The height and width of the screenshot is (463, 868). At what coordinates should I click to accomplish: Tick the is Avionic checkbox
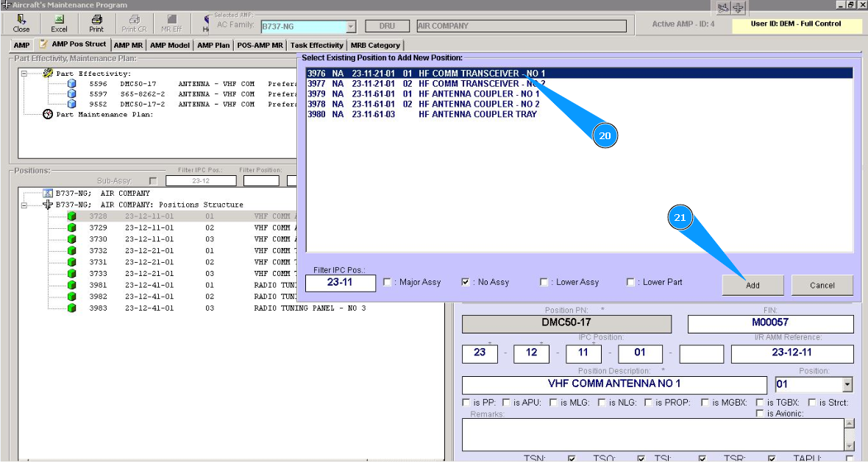[760, 414]
